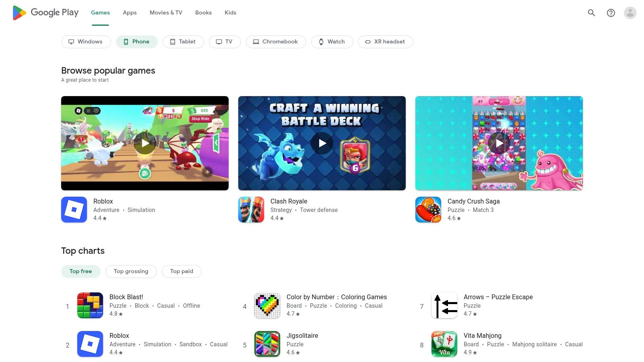Click the Block Blast! app icon
Image resolution: width=644 pixels, height=362 pixels.
[x=90, y=306]
